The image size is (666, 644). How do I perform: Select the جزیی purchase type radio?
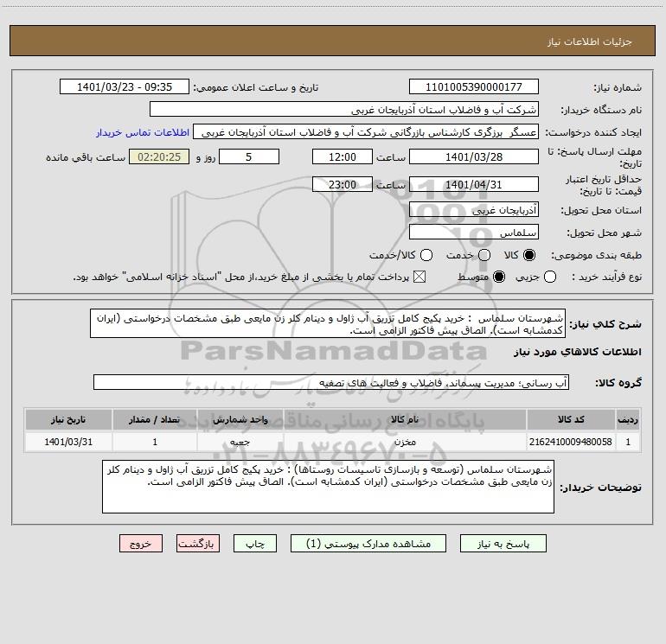click(x=549, y=277)
